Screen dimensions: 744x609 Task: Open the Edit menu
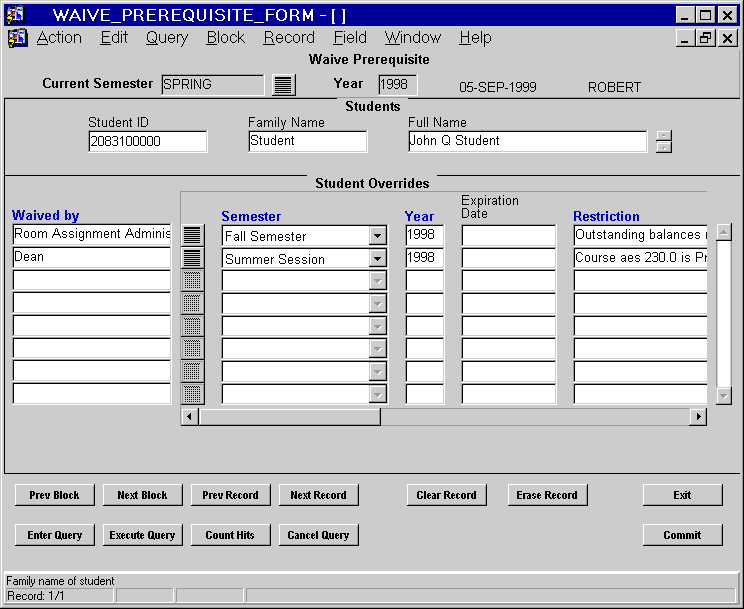[114, 37]
